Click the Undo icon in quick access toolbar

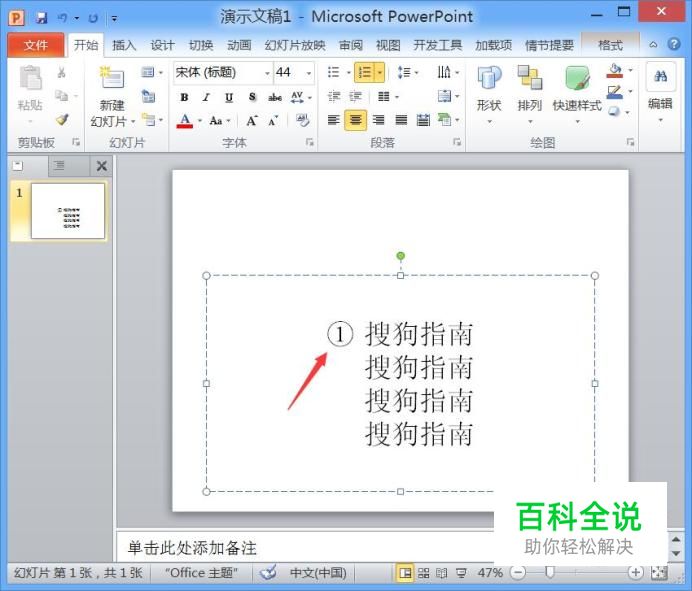tap(62, 18)
